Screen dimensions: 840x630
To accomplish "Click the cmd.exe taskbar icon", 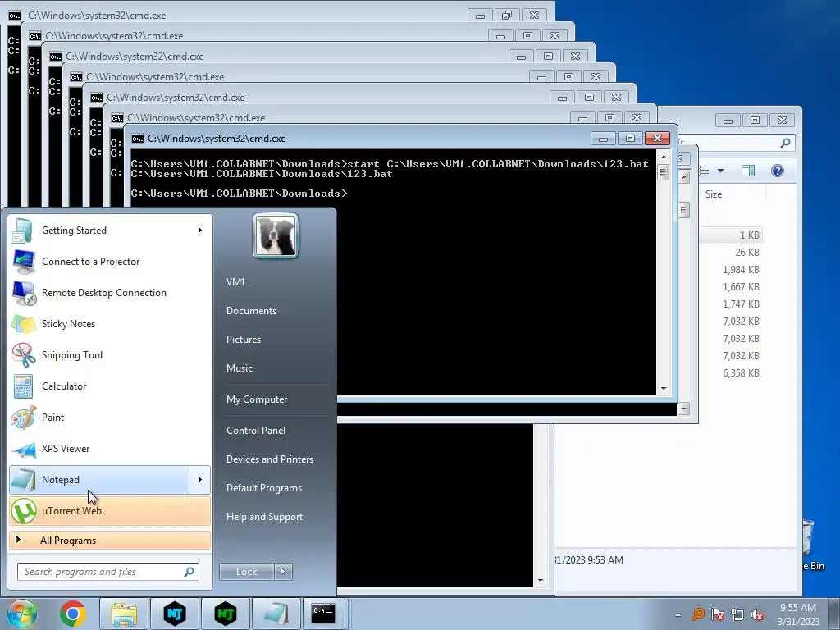I will (x=323, y=614).
